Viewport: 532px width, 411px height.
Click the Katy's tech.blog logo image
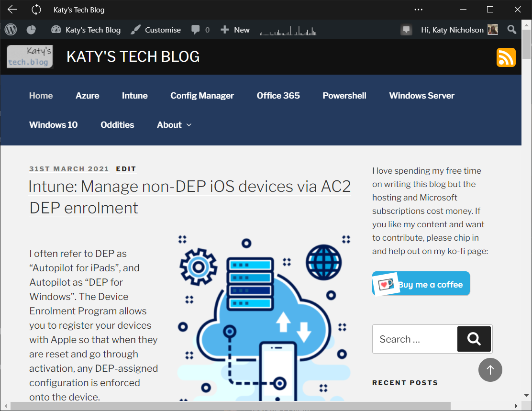point(30,57)
